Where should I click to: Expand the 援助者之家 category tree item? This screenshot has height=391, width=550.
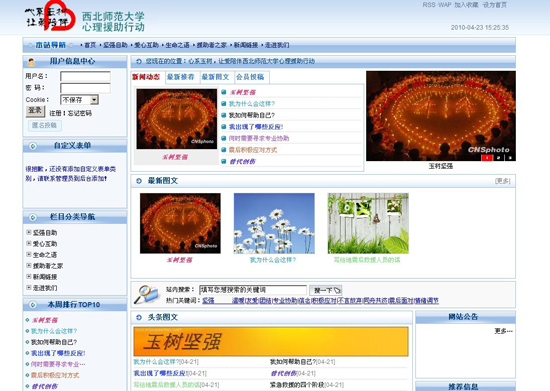[x=29, y=265]
